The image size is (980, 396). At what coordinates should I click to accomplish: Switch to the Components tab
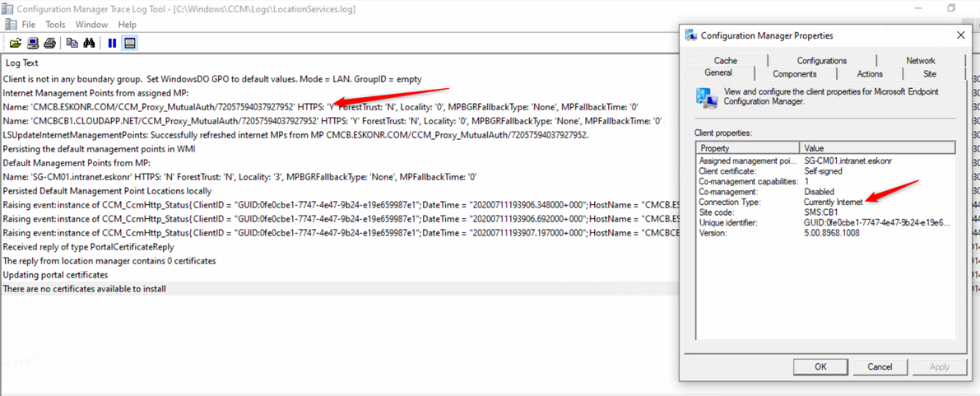tap(794, 74)
